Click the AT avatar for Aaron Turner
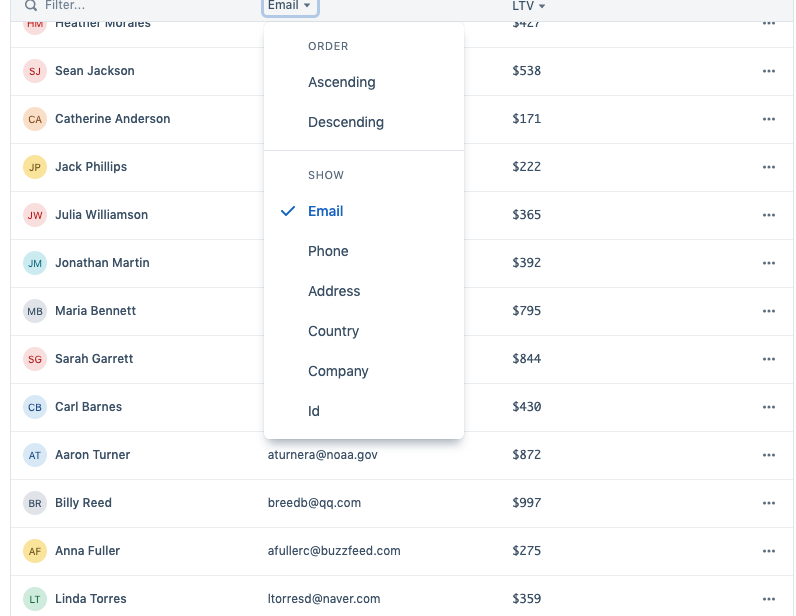The height and width of the screenshot is (616, 796). coord(35,455)
